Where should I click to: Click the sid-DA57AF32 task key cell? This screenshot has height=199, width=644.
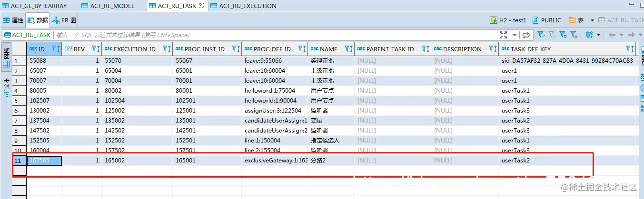pyautogui.click(x=567, y=61)
